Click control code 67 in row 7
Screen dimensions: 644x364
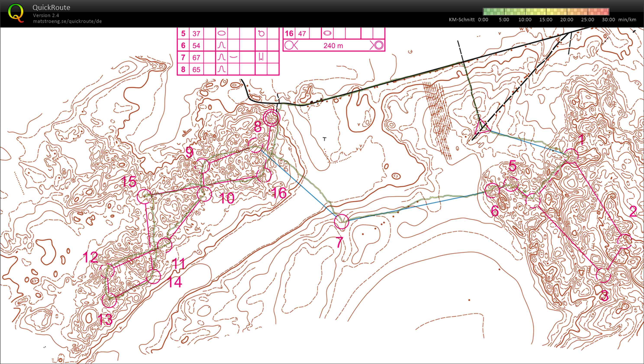click(196, 58)
